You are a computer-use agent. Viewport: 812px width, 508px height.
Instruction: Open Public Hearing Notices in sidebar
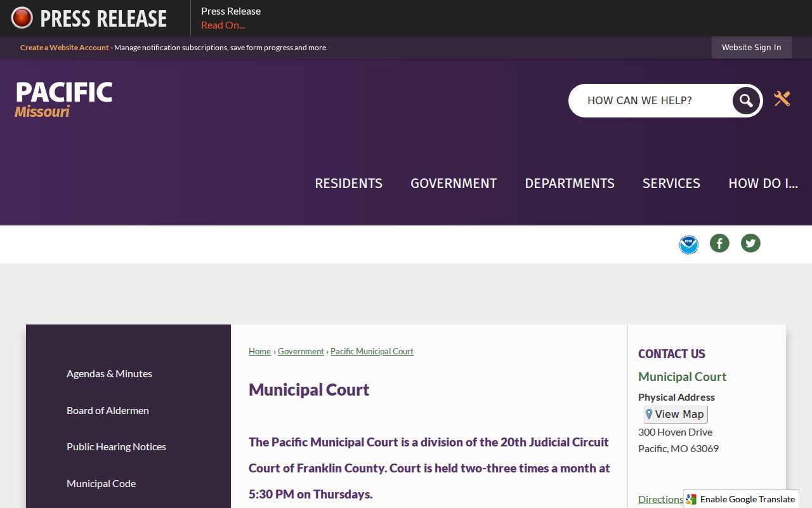pos(116,446)
